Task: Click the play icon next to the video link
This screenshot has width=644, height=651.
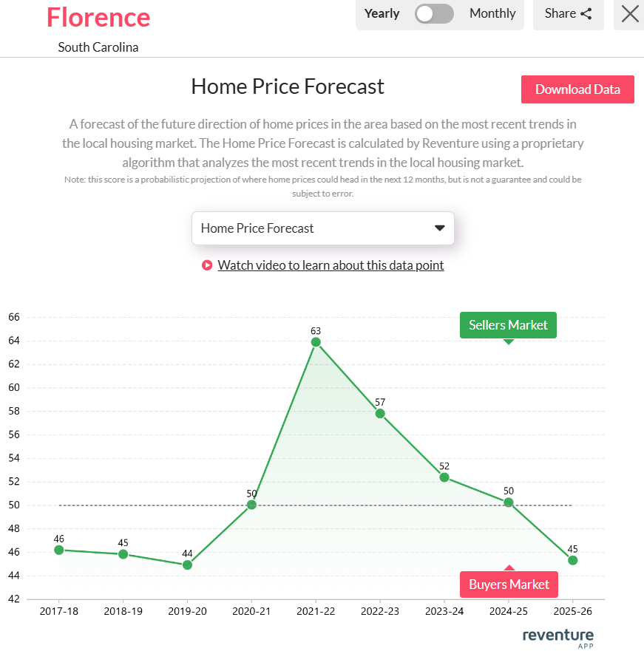Action: pyautogui.click(x=206, y=265)
